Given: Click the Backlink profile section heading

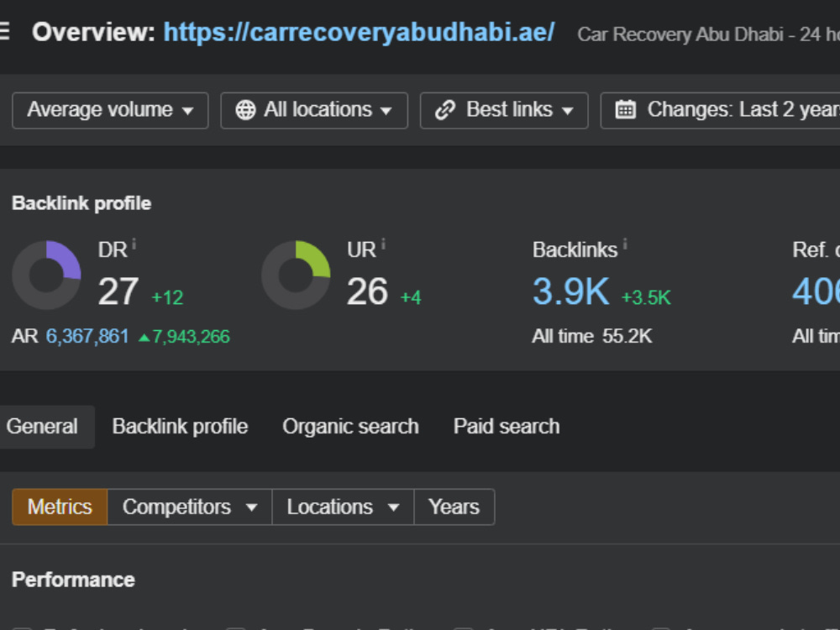Looking at the screenshot, I should click(x=81, y=203).
